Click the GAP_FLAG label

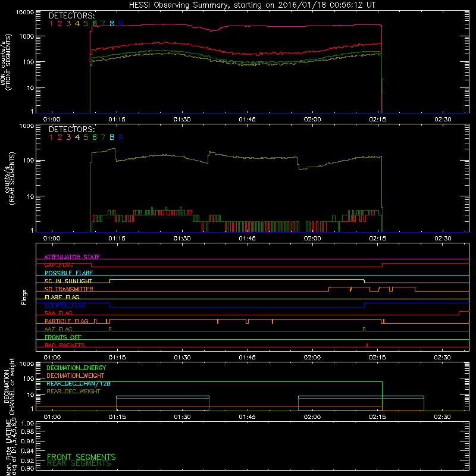(58, 265)
